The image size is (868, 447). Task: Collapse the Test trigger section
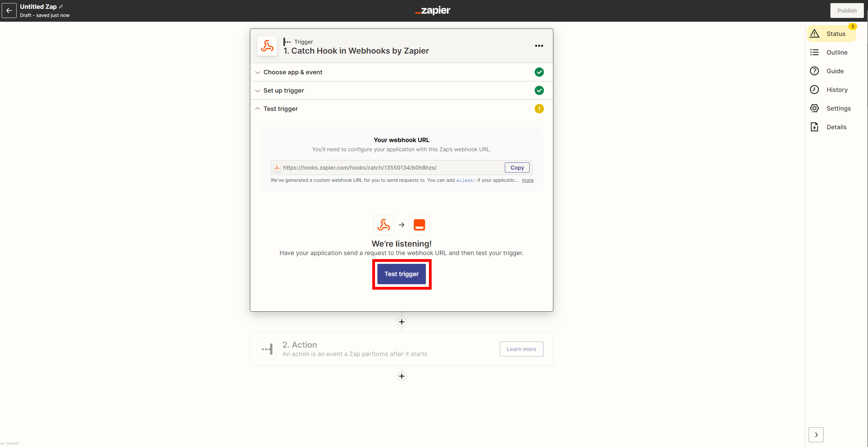(x=280, y=109)
